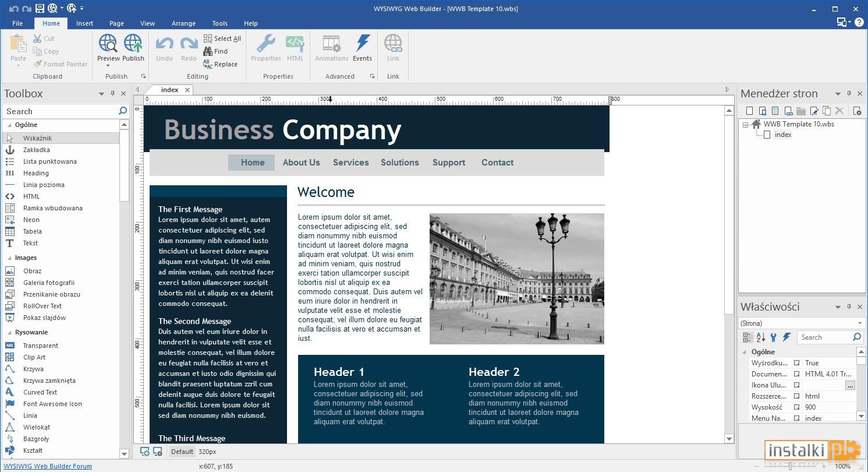The width and height of the screenshot is (868, 472).
Task: Toggle the marker beside the Wysokość property
Action: tap(797, 407)
